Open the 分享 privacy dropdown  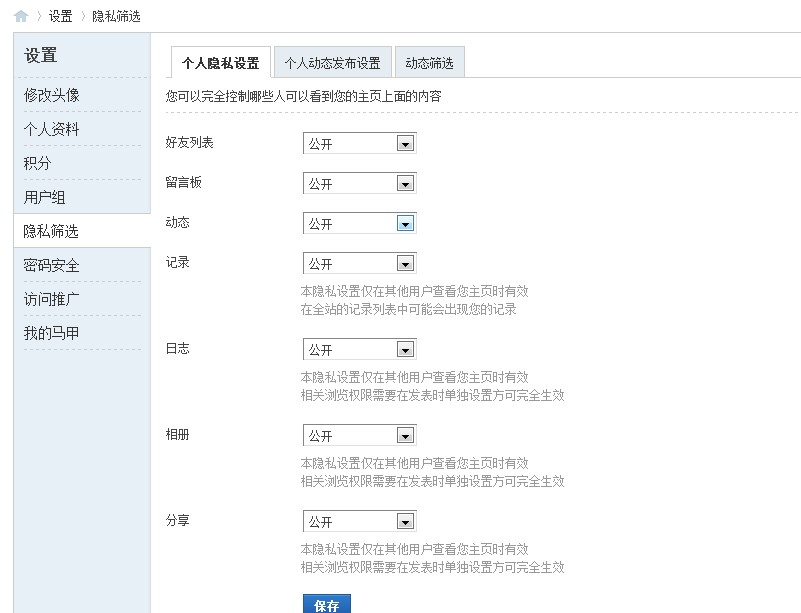359,522
